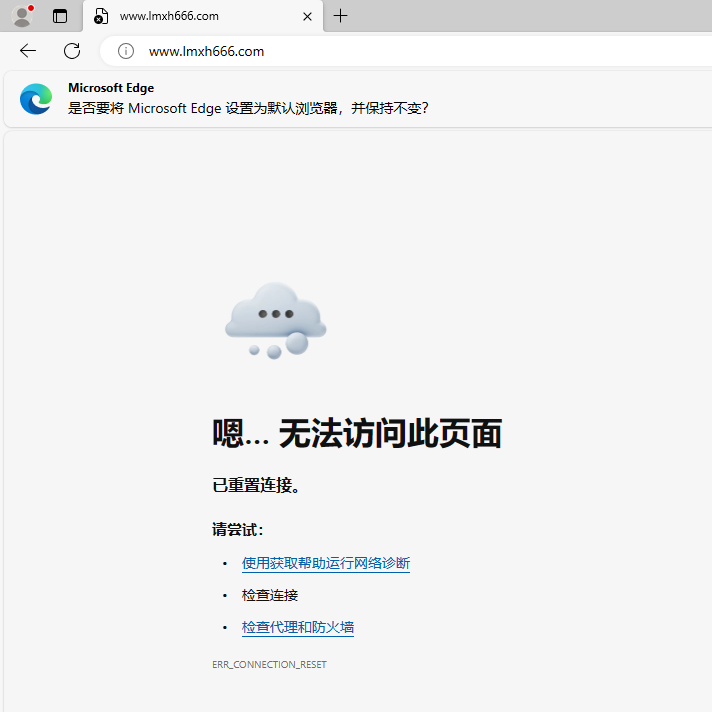This screenshot has width=712, height=712.
Task: Click the default browser prompt text
Action: tap(248, 109)
